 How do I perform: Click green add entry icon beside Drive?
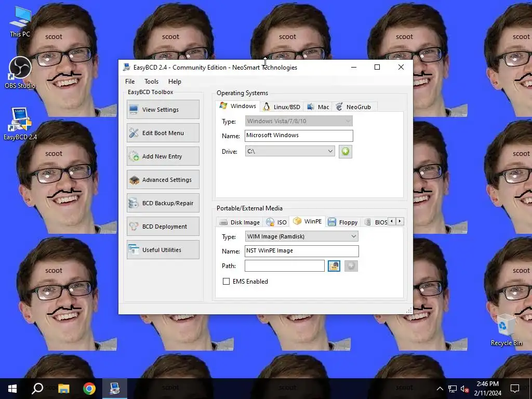coord(345,151)
